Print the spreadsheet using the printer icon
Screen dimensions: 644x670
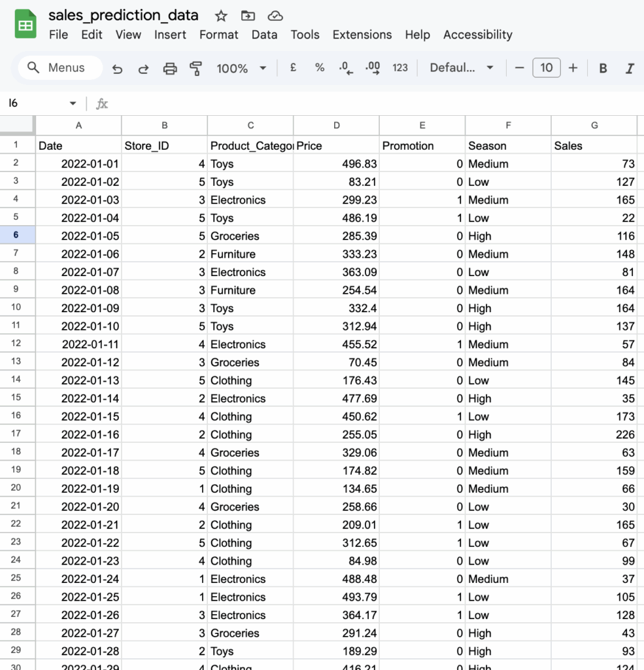click(x=170, y=68)
